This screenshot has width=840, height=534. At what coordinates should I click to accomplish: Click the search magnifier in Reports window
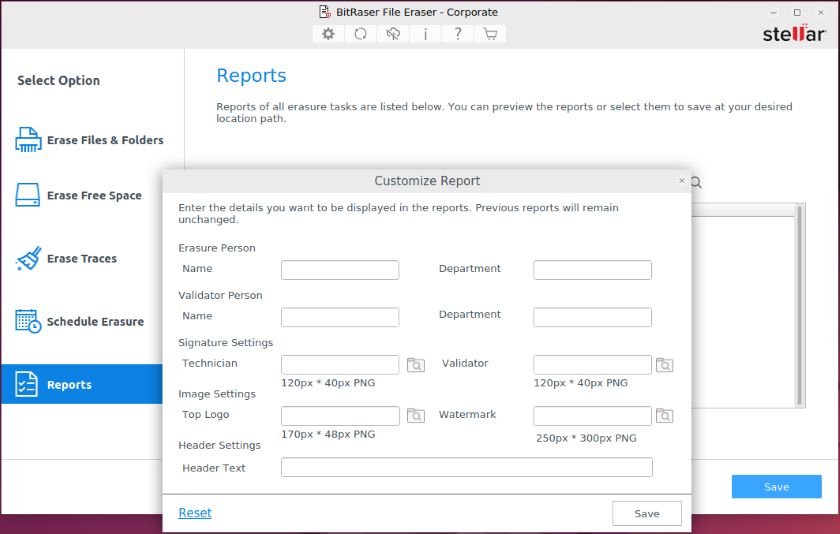696,183
